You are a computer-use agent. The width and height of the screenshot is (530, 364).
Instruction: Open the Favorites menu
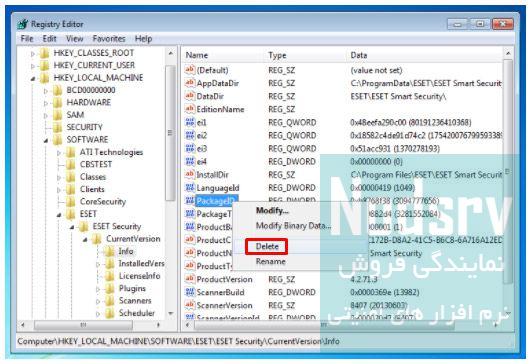click(109, 39)
